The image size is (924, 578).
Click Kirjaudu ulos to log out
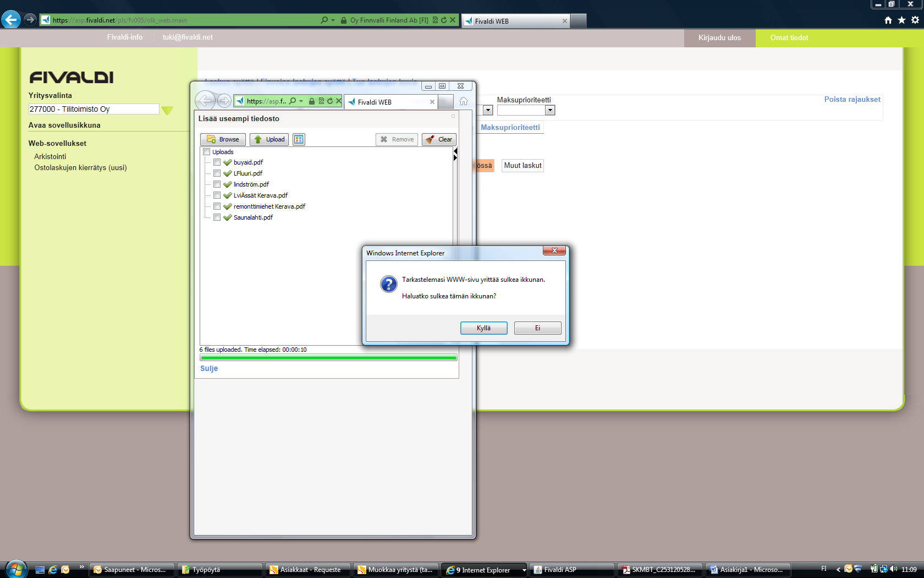pos(719,38)
